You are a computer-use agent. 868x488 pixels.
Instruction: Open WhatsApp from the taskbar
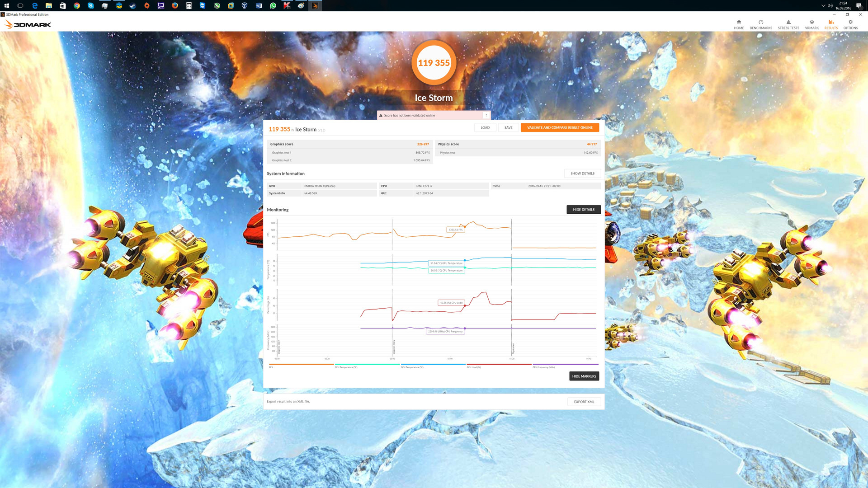pyautogui.click(x=273, y=5)
